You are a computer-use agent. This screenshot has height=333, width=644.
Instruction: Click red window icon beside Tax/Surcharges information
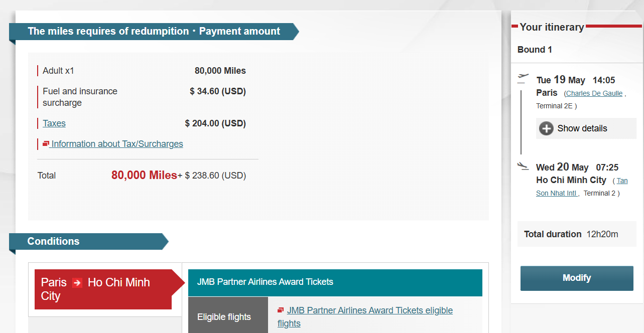tap(46, 144)
